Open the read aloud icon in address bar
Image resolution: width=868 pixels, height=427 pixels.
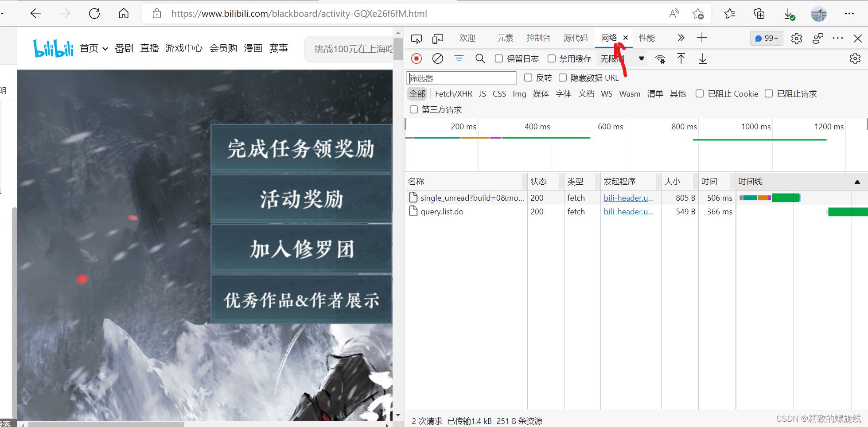[674, 14]
